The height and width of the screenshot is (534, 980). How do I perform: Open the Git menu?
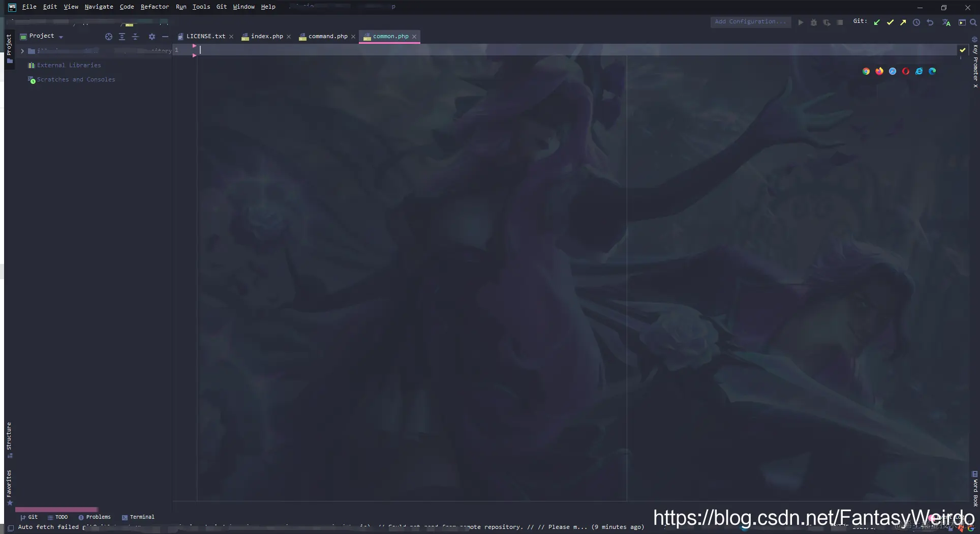click(x=222, y=7)
